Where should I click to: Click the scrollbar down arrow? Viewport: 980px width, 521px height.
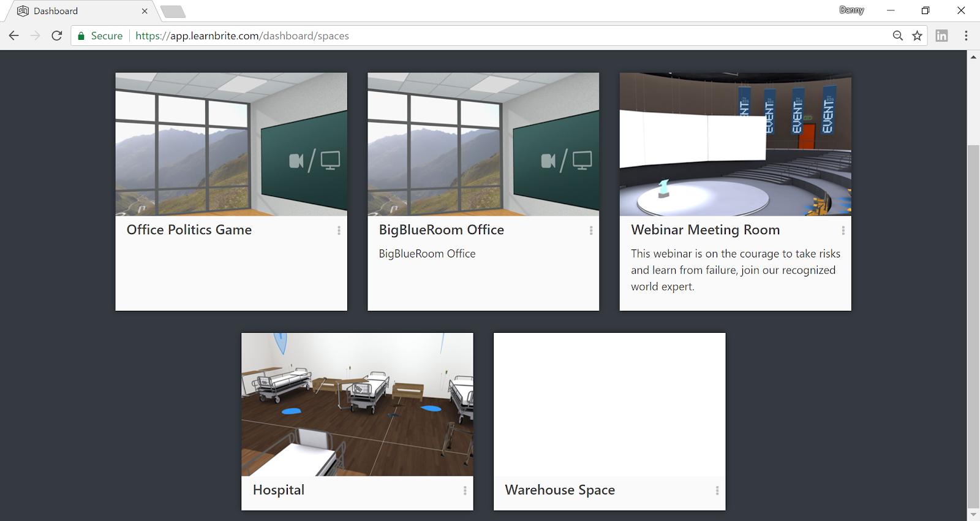coord(973,514)
